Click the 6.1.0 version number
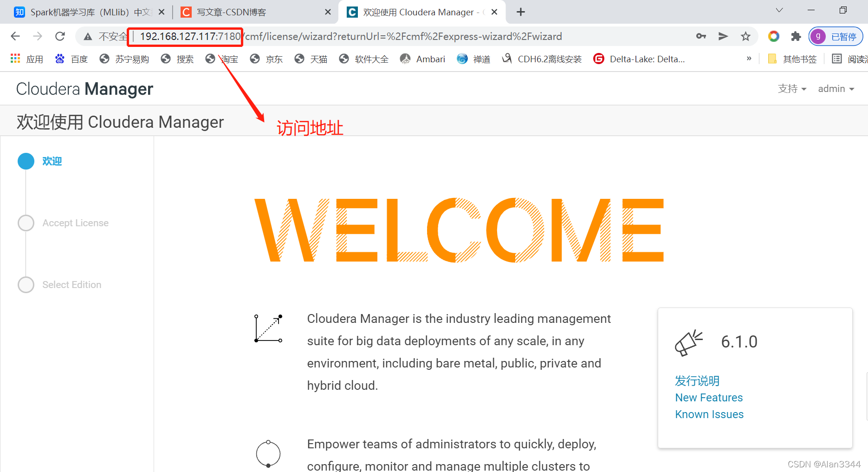The width and height of the screenshot is (868, 472). (x=739, y=342)
